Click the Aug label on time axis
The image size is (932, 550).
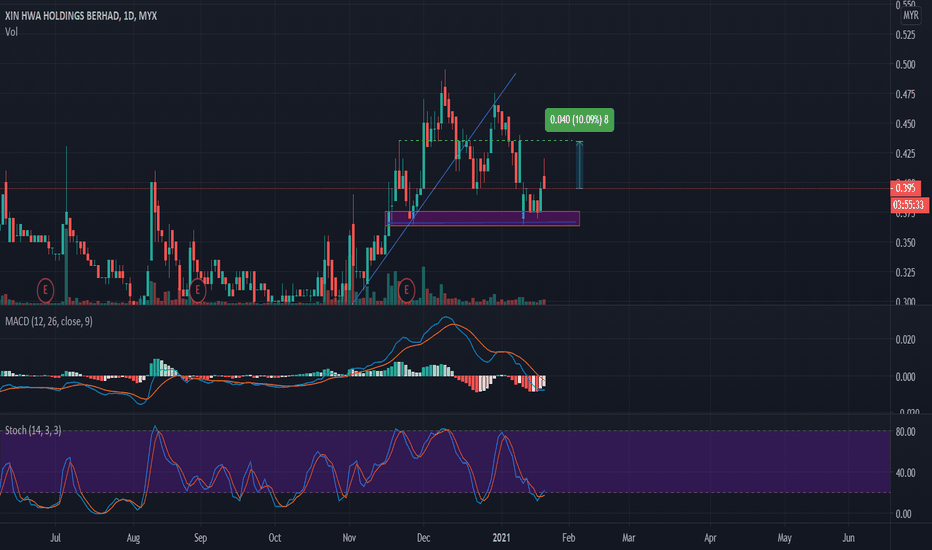coord(133,538)
